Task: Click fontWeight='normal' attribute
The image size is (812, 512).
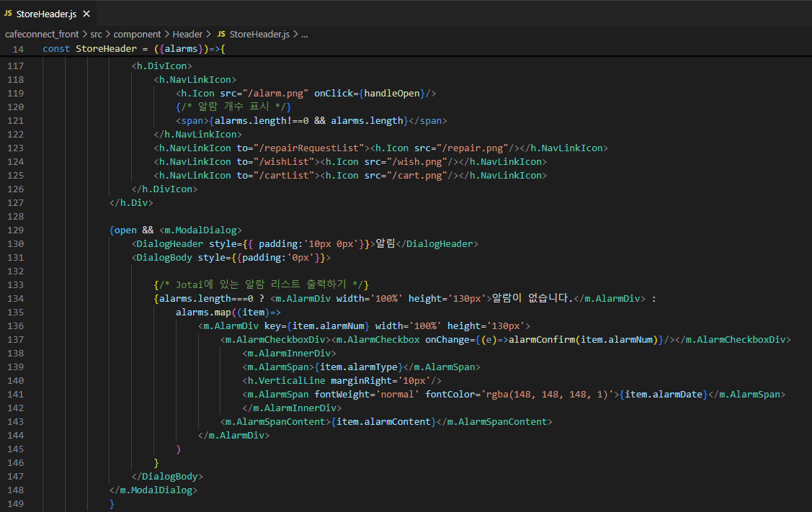Action: 367,395
